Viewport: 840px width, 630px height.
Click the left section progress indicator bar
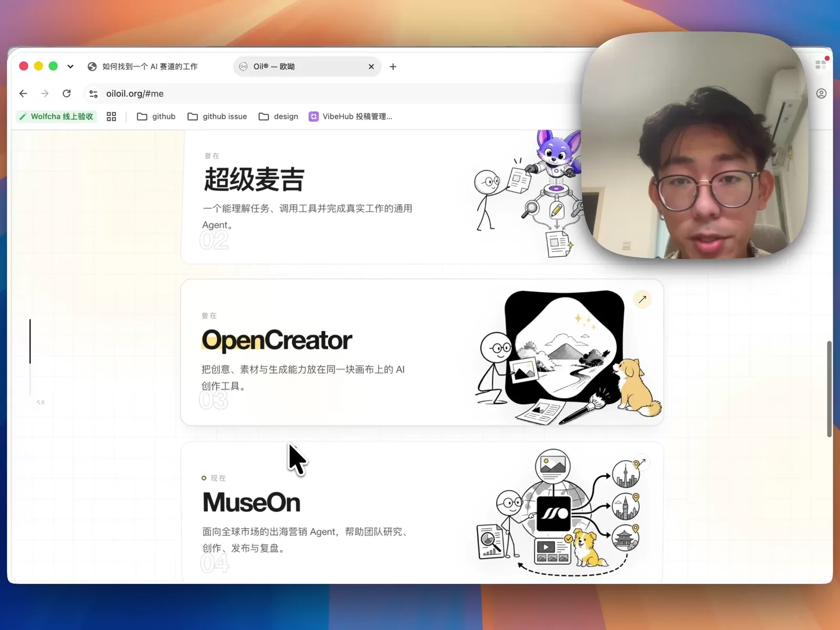coord(30,341)
